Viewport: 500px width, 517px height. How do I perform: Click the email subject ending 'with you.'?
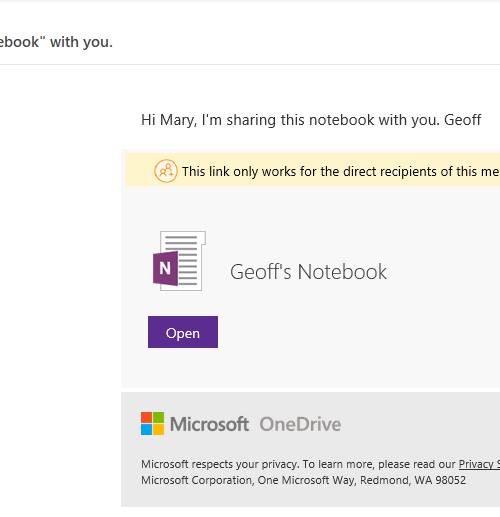56,42
